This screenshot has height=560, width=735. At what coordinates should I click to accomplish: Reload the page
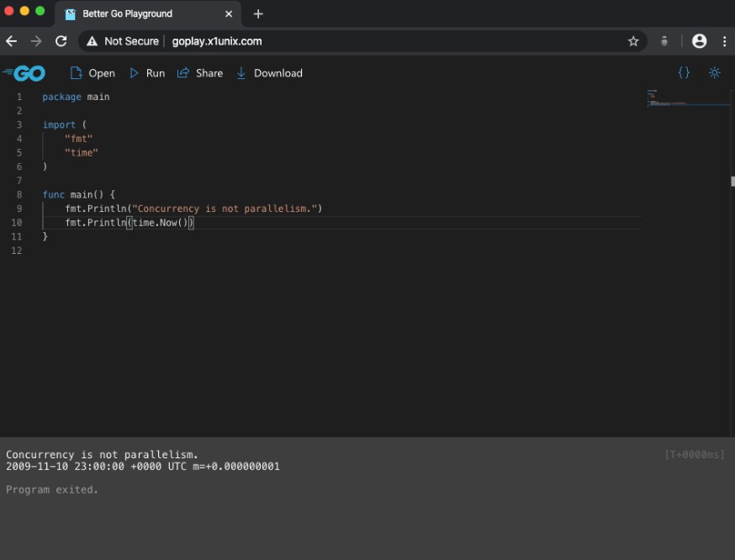(x=61, y=41)
